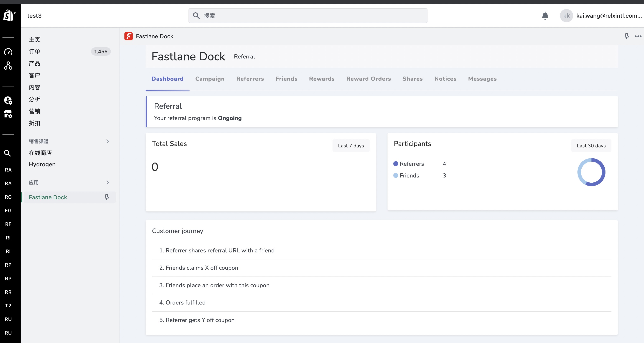Open 在线商店 sales channel
This screenshot has width=644, height=343.
coord(40,153)
